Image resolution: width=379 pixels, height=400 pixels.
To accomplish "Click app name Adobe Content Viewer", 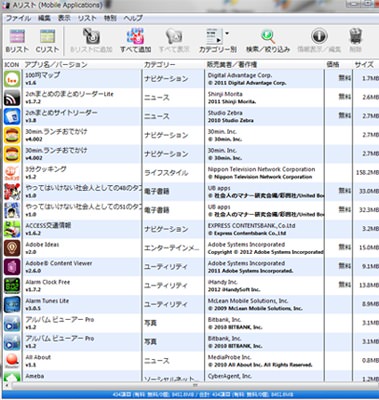I will 59,263.
